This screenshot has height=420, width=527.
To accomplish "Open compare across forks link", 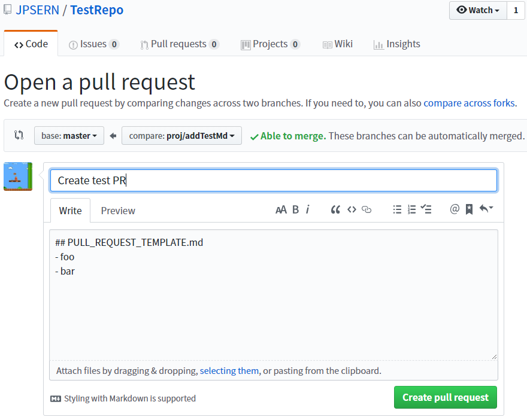I will click(469, 103).
